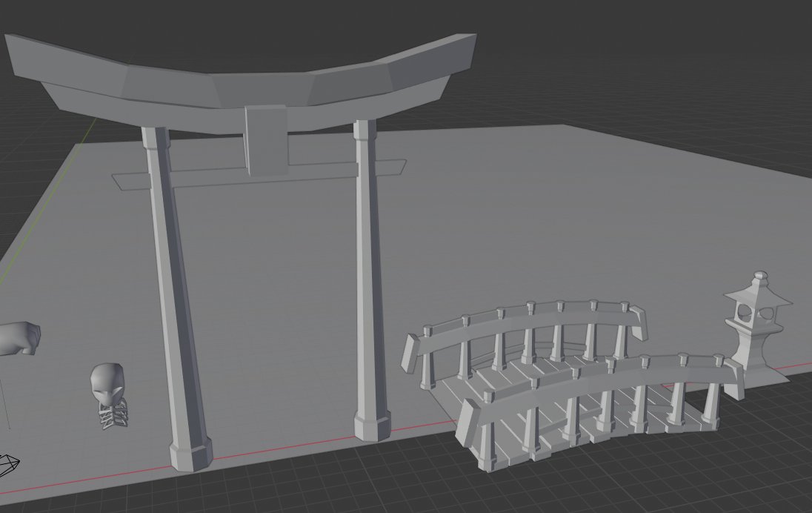Screen dimensions: 812x513
Task: Select the center plaque on the torii gate
Action: tap(266, 140)
